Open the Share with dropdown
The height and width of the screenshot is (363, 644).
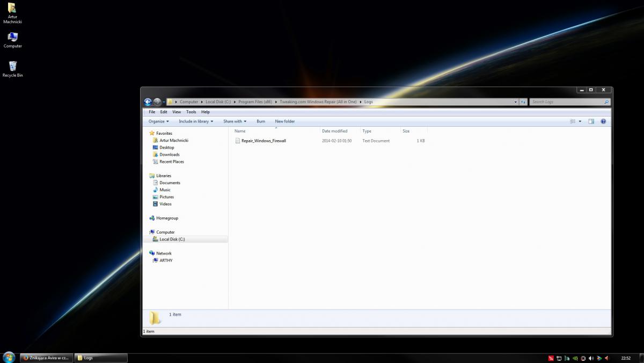235,121
